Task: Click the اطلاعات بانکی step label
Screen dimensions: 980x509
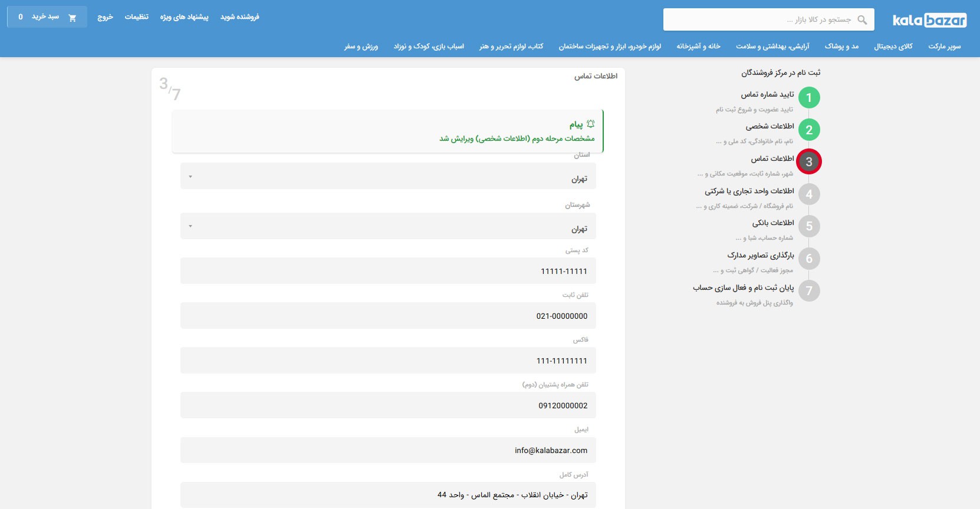Action: coord(773,223)
